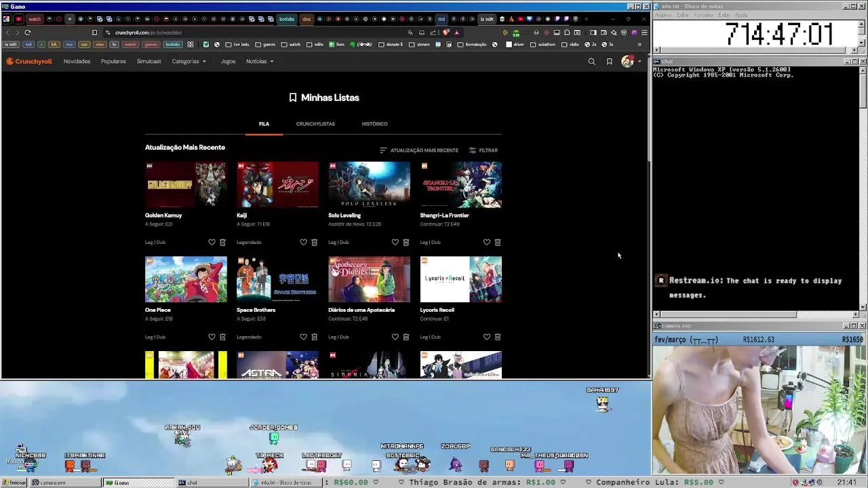
Task: Delete Lycoris Recoil from watchlist
Action: pyautogui.click(x=497, y=337)
